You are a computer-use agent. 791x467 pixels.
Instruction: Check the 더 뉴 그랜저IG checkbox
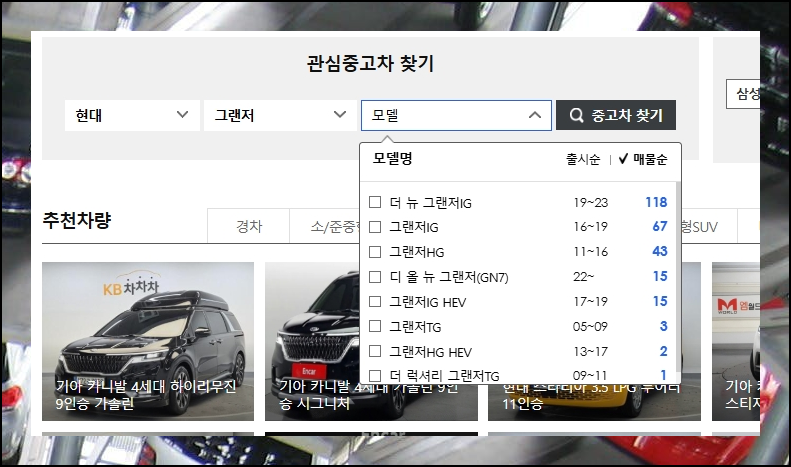point(375,202)
